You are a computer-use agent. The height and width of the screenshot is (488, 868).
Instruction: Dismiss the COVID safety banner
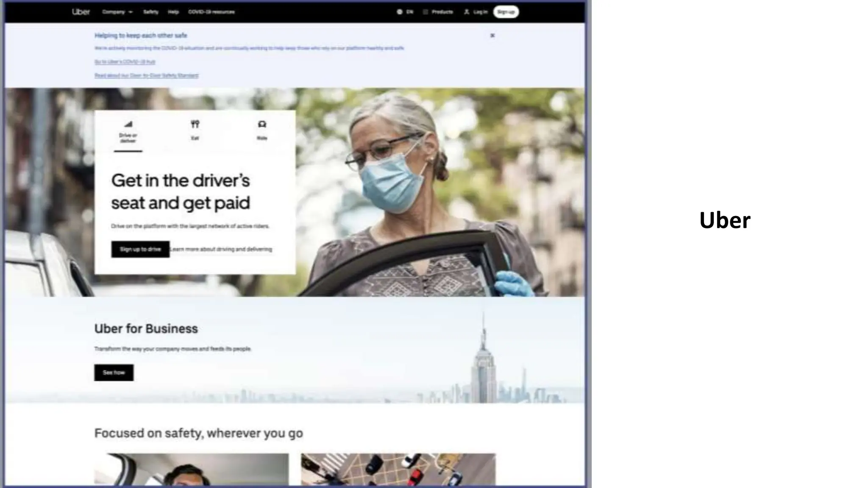point(492,36)
